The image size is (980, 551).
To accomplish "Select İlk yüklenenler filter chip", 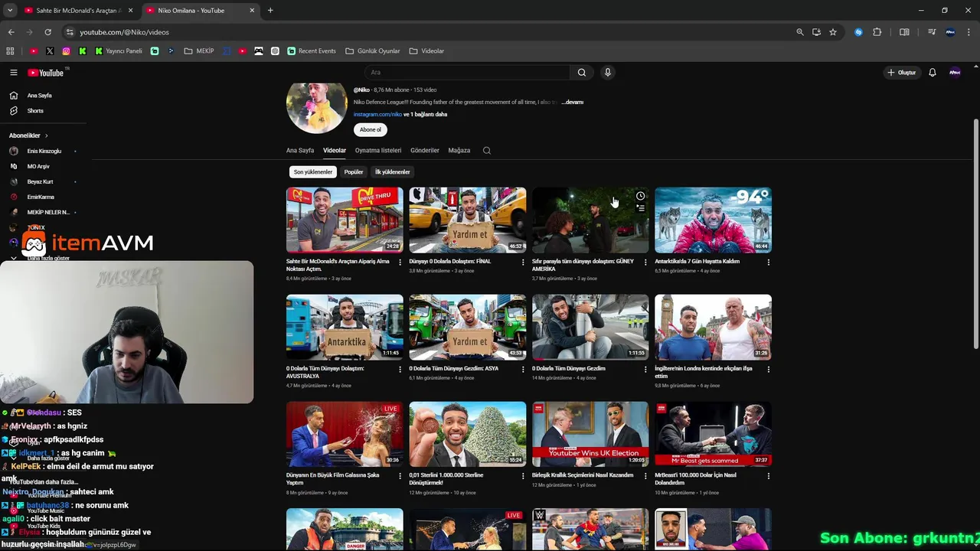I will 393,172.
